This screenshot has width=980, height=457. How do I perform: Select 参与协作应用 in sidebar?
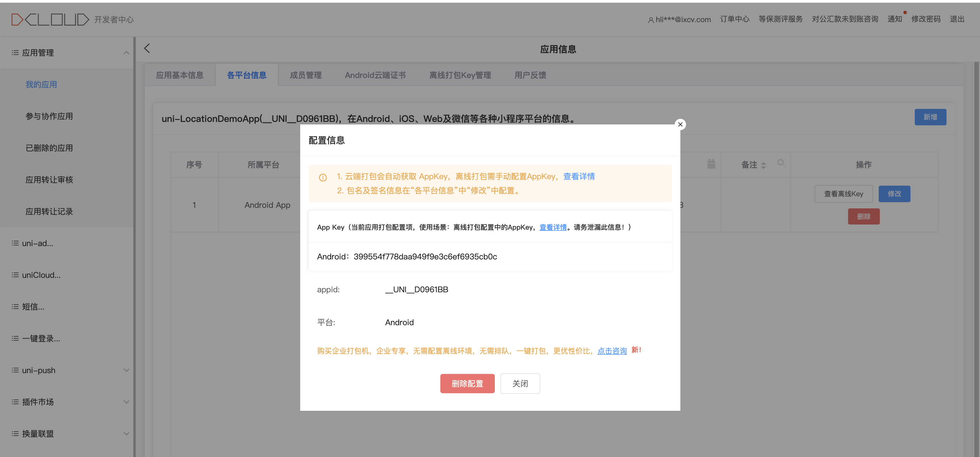(x=49, y=116)
